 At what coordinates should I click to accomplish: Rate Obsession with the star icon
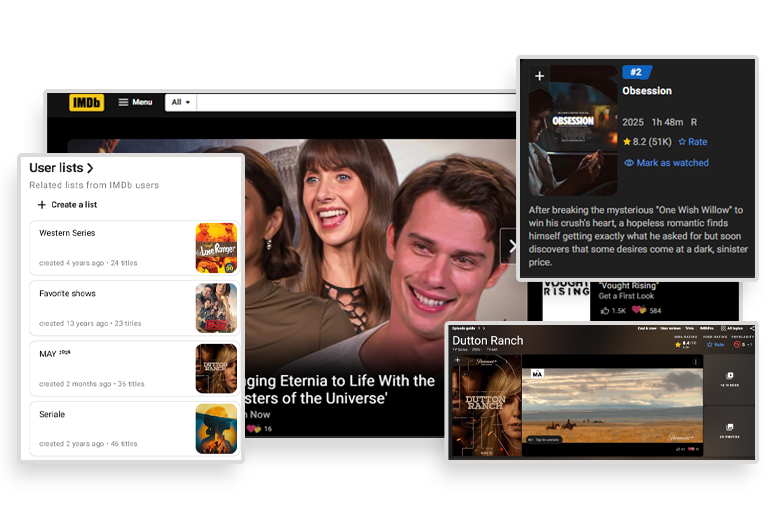[692, 142]
